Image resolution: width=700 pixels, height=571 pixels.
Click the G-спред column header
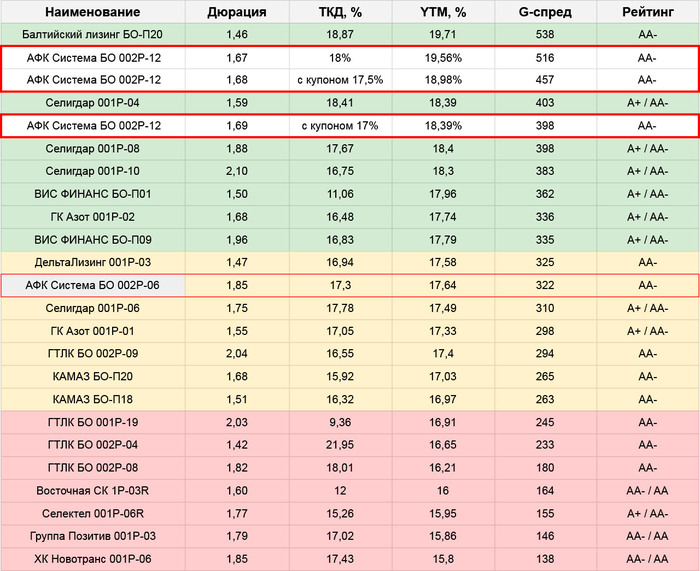[545, 12]
